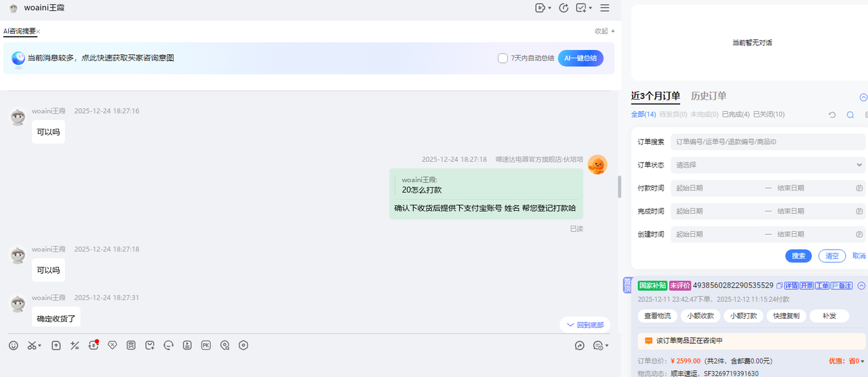
Task: Open the emoji picker in chat toolbar
Action: pos(14,345)
